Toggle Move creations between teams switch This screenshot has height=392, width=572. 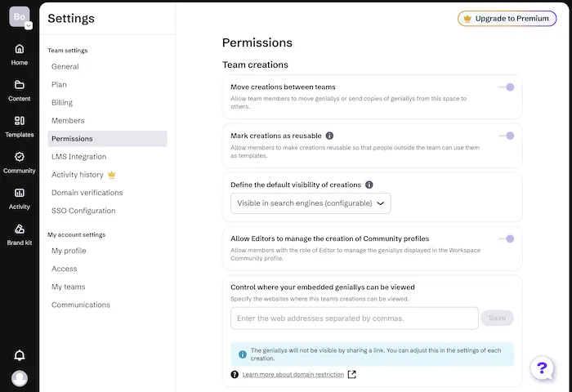pos(507,87)
